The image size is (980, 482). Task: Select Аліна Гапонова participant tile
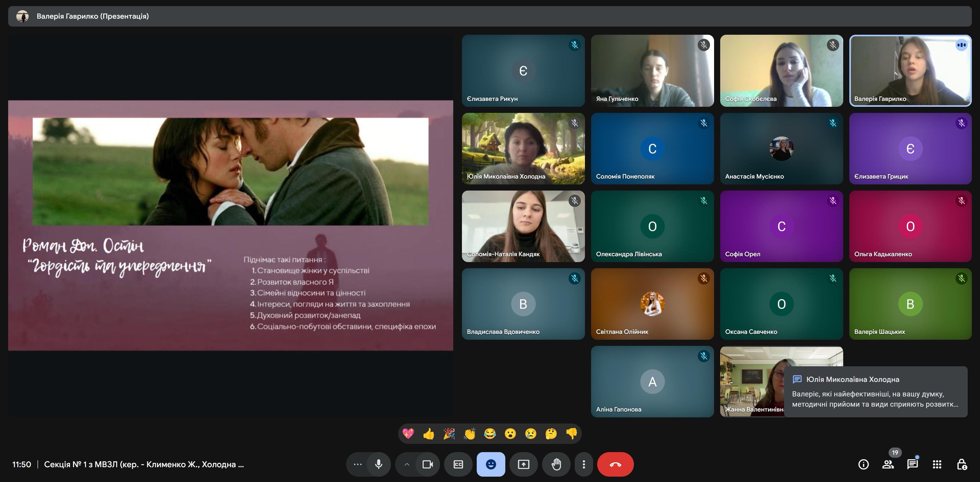tap(652, 382)
